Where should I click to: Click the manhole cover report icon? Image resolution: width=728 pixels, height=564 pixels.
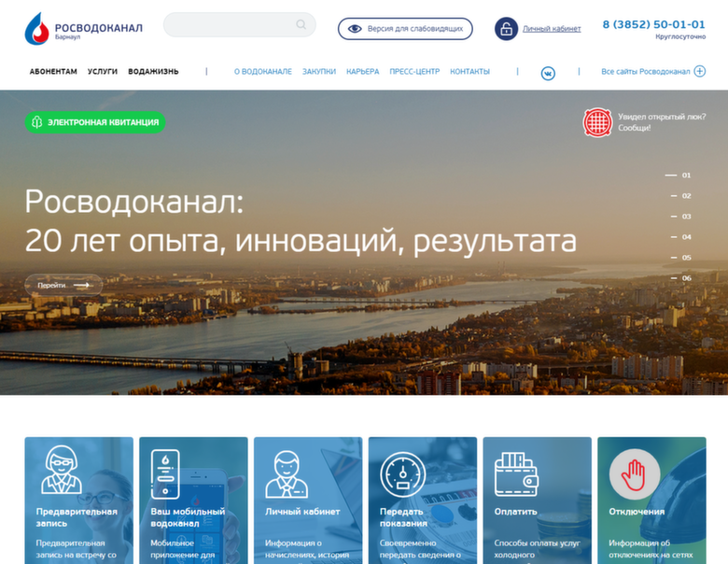597,122
